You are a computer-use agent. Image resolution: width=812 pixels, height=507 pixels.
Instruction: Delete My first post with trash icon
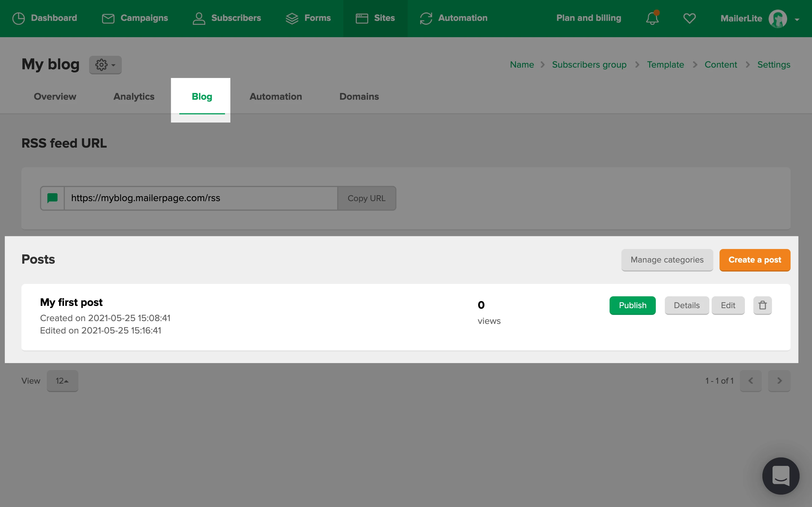pos(762,305)
